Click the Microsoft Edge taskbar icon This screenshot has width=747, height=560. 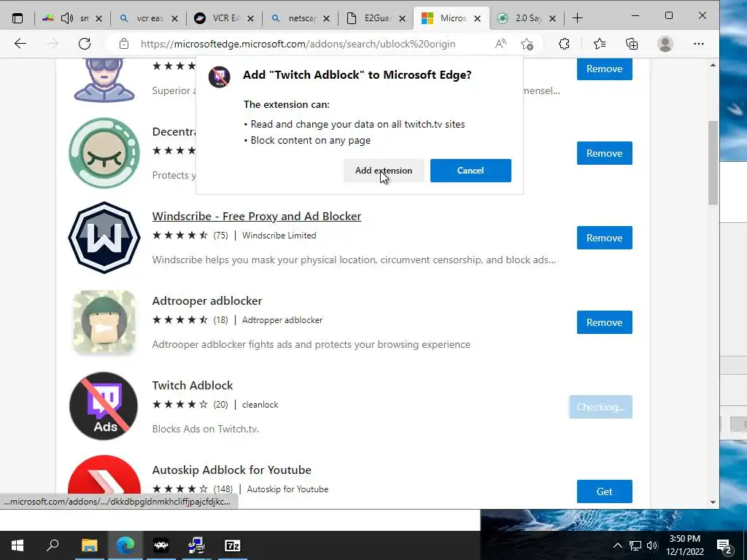pyautogui.click(x=125, y=545)
